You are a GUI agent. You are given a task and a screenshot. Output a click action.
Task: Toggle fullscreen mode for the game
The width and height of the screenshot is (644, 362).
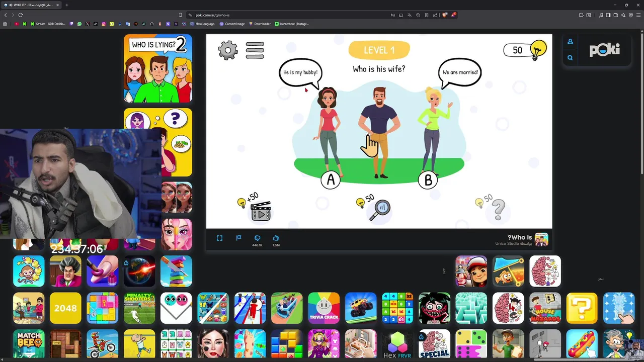click(219, 238)
